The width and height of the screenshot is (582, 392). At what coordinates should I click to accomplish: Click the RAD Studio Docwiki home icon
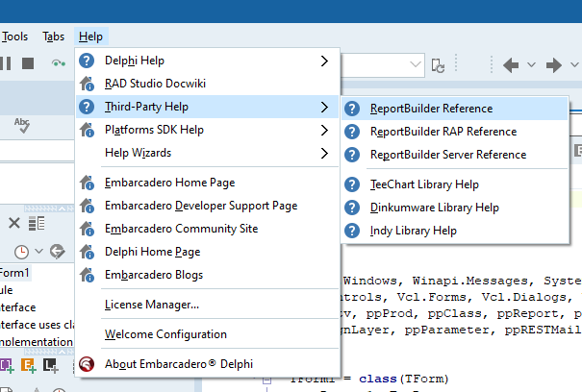pyautogui.click(x=87, y=84)
